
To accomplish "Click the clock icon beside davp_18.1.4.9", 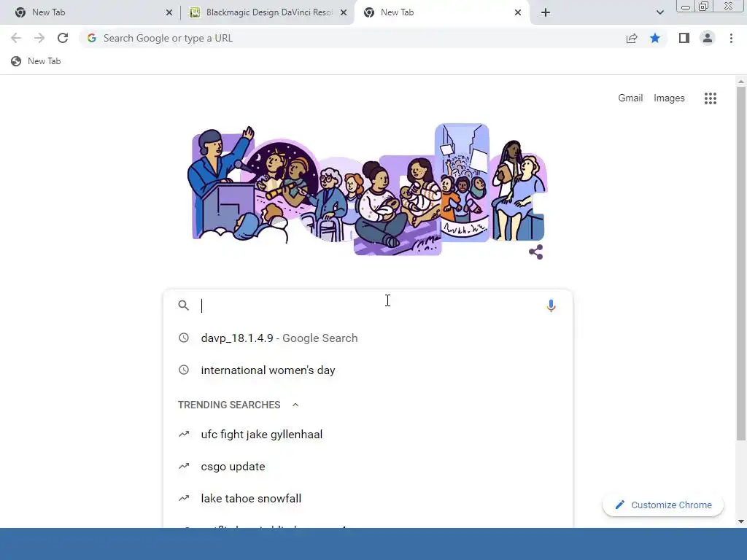I will point(183,338).
